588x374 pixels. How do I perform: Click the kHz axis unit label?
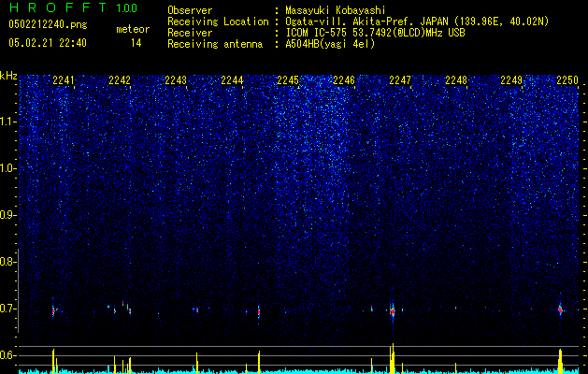[8, 76]
